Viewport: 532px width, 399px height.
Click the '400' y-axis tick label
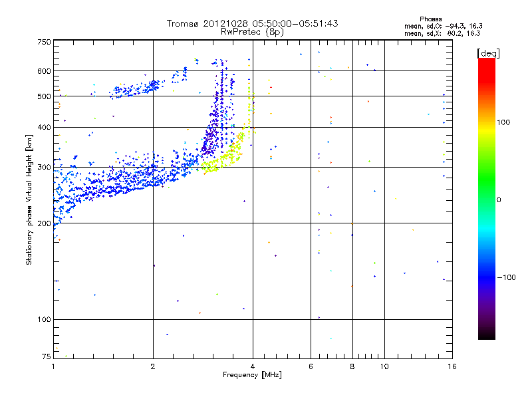click(44, 127)
